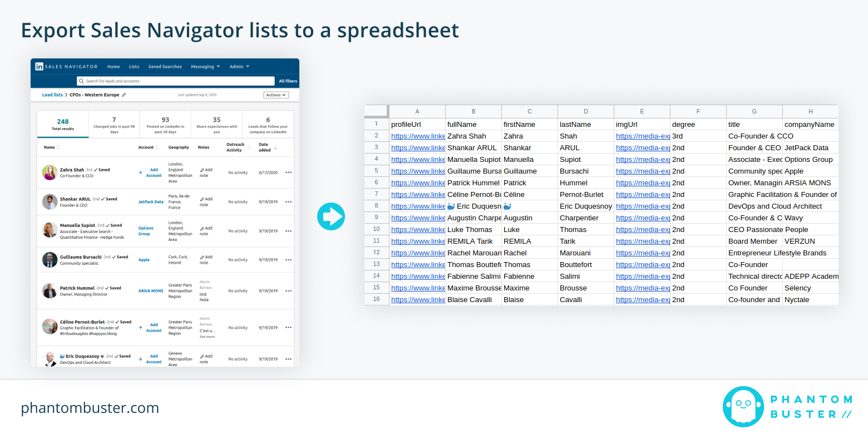868x434 pixels.
Task: Select spreadsheet column A header
Action: pos(417,112)
